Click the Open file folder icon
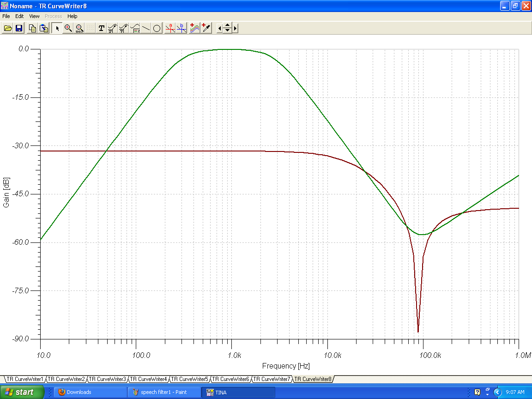532x399 pixels. pos(8,28)
